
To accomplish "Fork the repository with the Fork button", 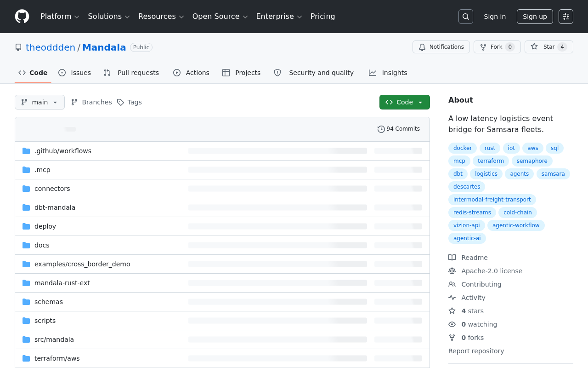I will pos(497,47).
